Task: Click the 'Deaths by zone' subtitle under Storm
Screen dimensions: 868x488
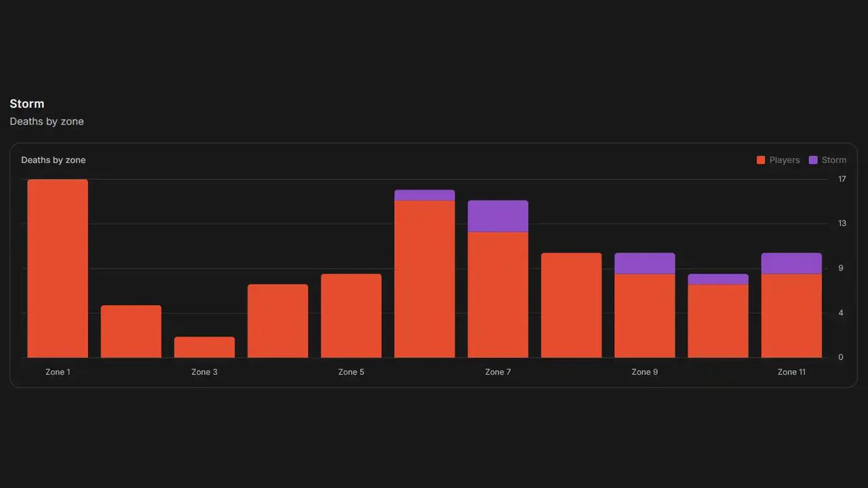Action: [x=47, y=121]
